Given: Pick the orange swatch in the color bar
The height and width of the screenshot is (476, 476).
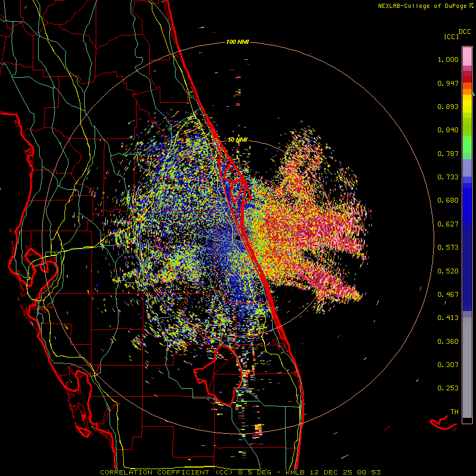Looking at the screenshot, I should point(467,91).
